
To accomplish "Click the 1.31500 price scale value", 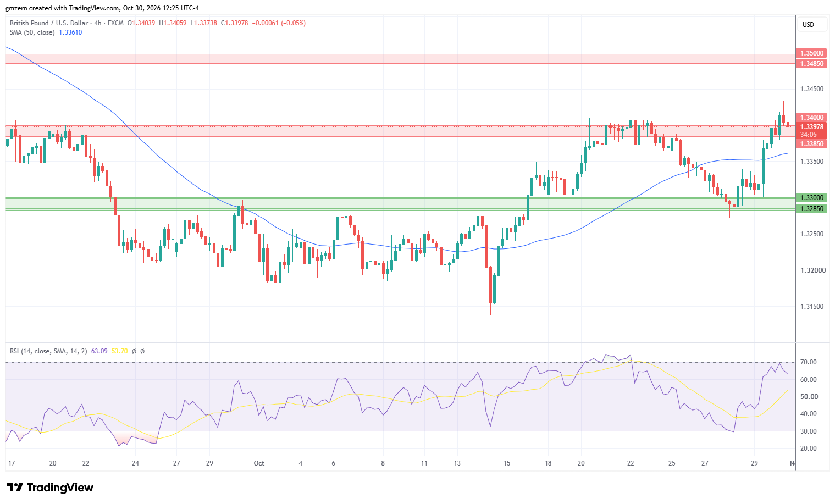I will click(x=812, y=307).
